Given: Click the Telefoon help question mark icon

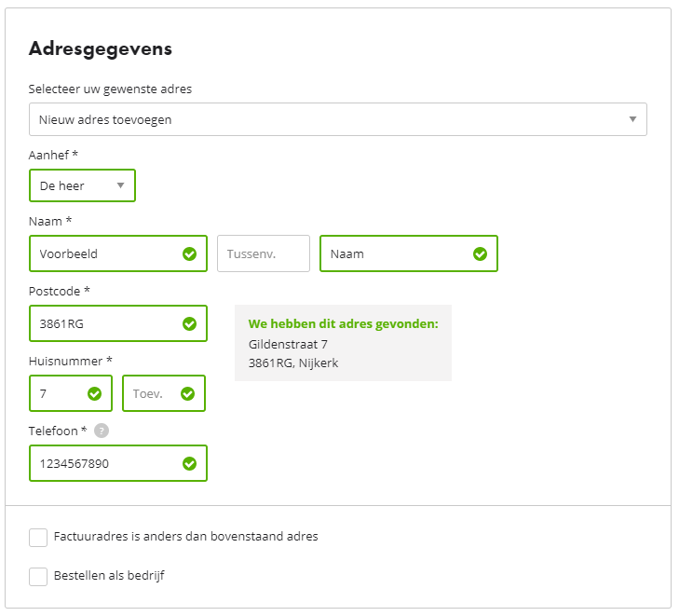Looking at the screenshot, I should tap(102, 431).
